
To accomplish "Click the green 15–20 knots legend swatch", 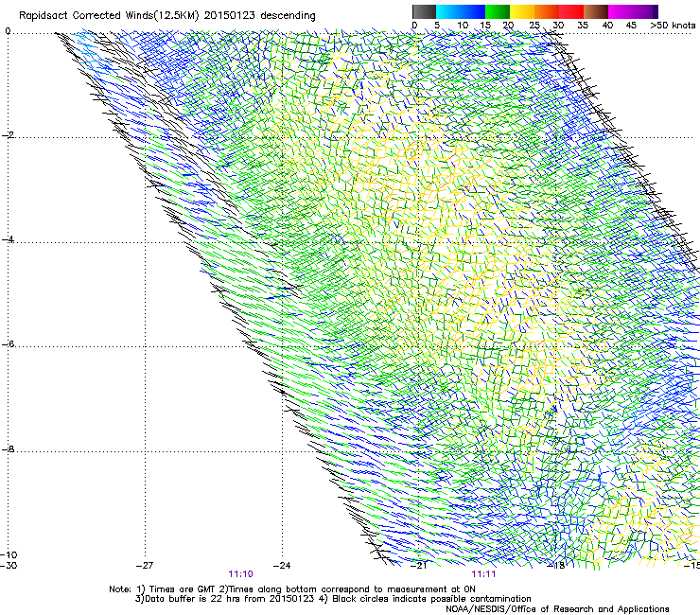I will 498,11.
